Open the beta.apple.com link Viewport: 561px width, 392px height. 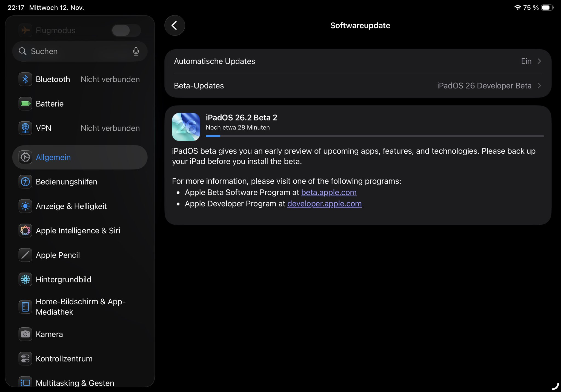pyautogui.click(x=329, y=192)
